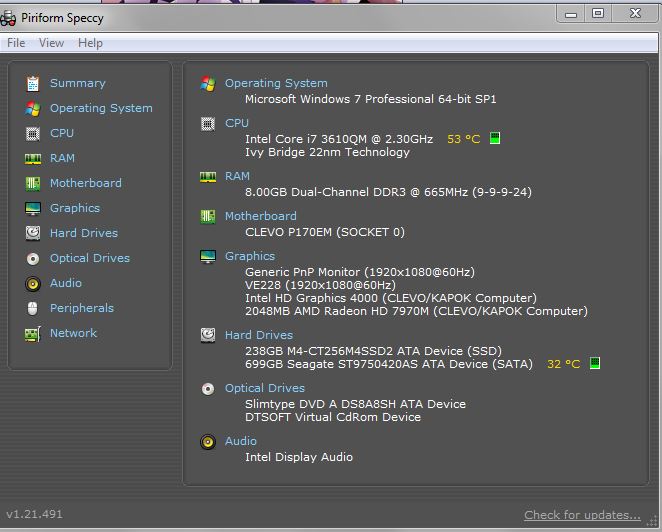Viewport: 662px width, 532px height.
Task: View Optical Drives section from sidebar
Action: coord(90,258)
